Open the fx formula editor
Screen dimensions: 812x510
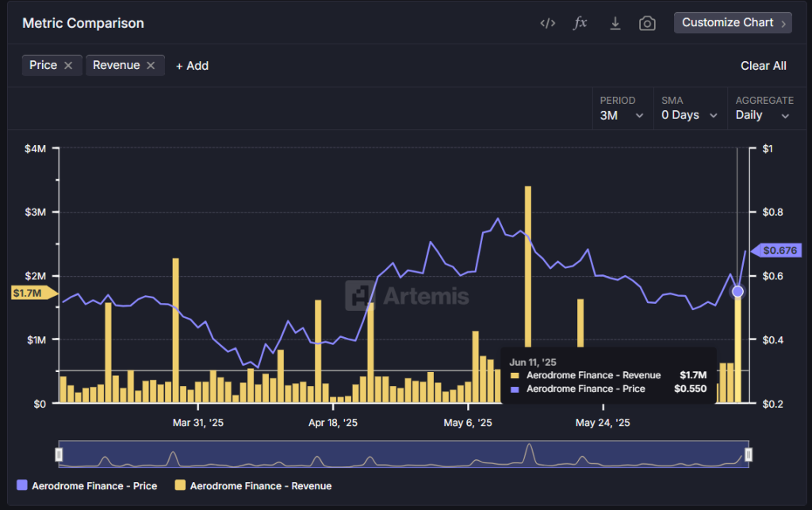point(580,23)
